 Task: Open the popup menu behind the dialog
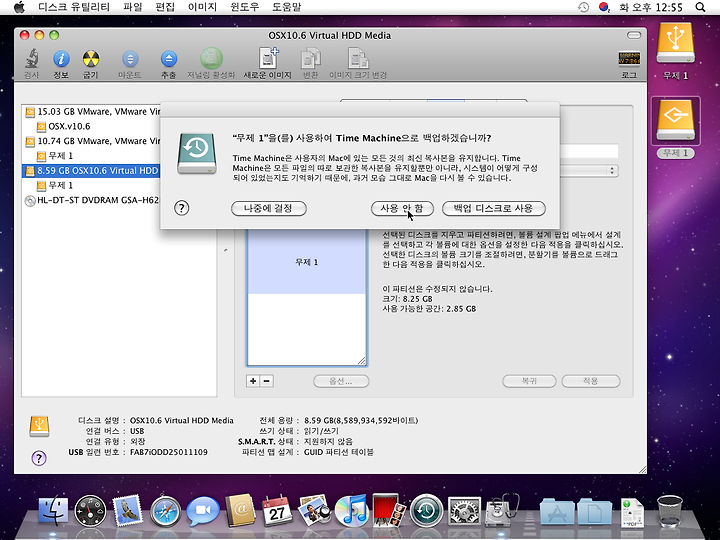click(x=589, y=171)
